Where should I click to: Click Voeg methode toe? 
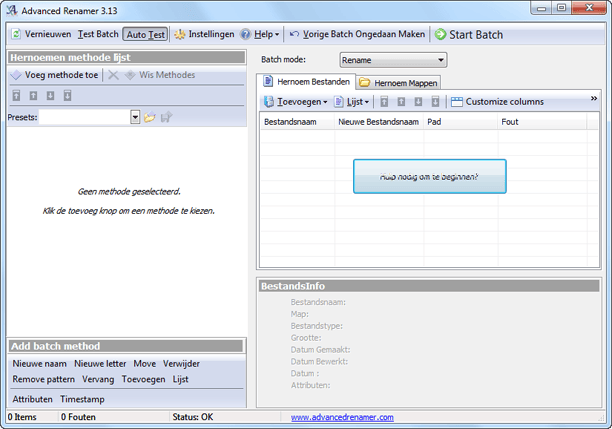coord(54,75)
